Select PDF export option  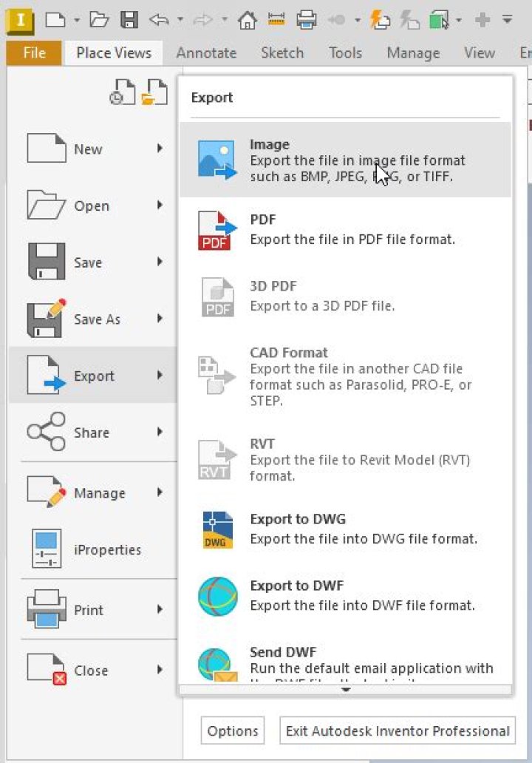click(345, 230)
